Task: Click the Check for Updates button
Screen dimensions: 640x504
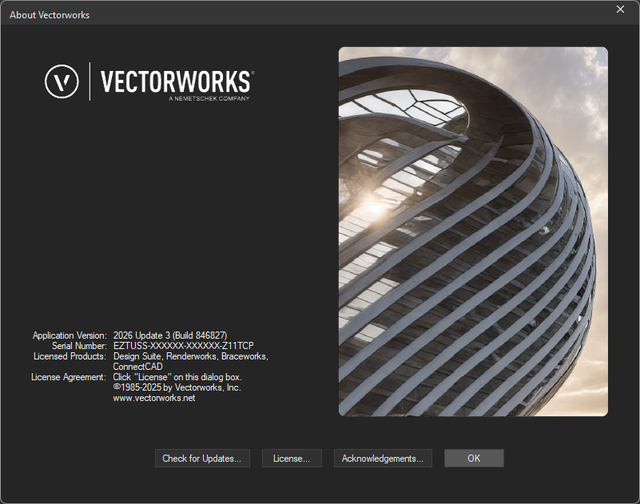Action: point(202,458)
